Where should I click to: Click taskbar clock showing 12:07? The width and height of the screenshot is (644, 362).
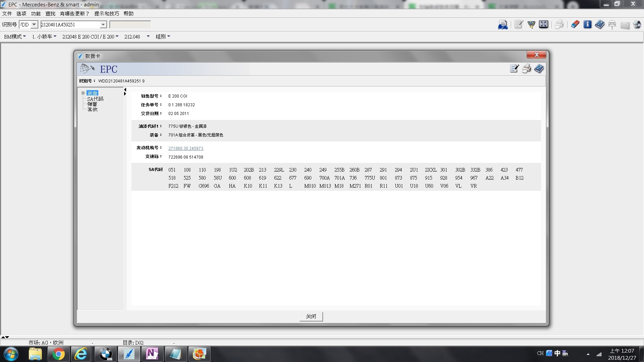622,354
